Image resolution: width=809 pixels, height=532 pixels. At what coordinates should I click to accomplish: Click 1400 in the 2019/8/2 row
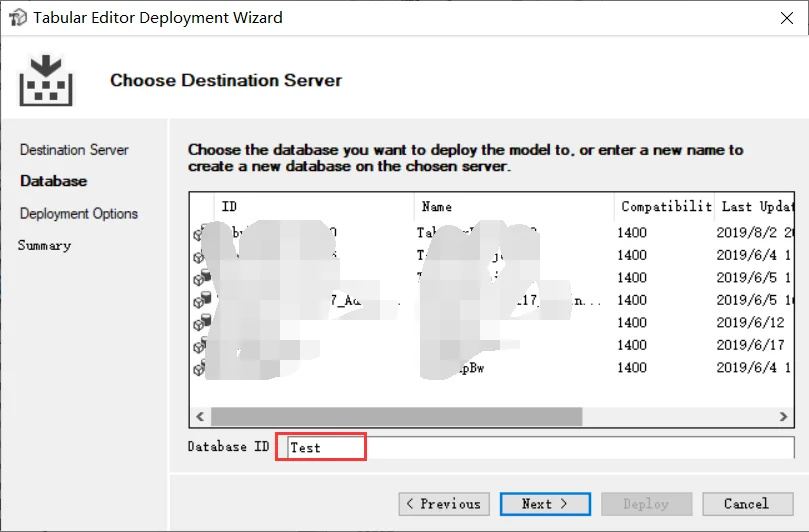point(632,233)
